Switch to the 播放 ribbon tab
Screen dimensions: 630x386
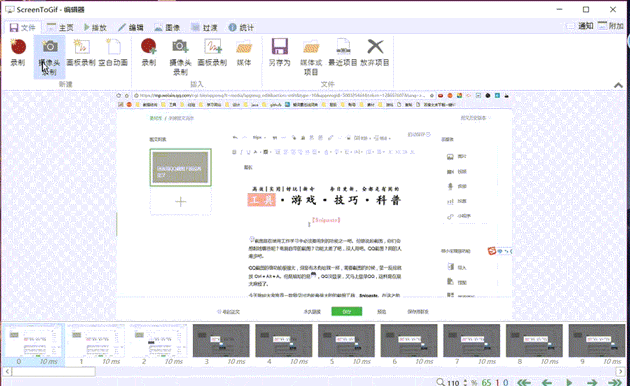click(95, 27)
